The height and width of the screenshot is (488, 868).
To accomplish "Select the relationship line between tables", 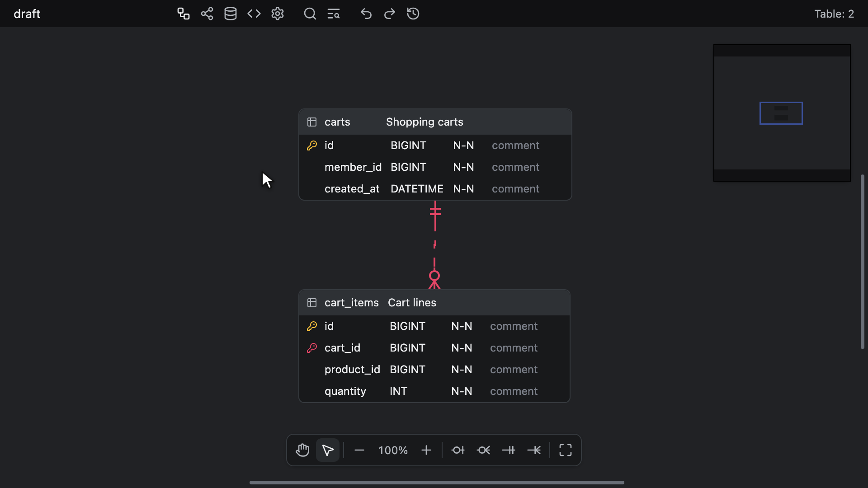I will [x=435, y=244].
